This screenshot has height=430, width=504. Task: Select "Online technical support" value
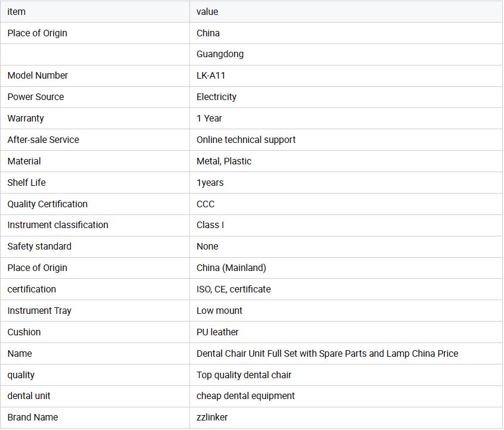click(x=246, y=140)
